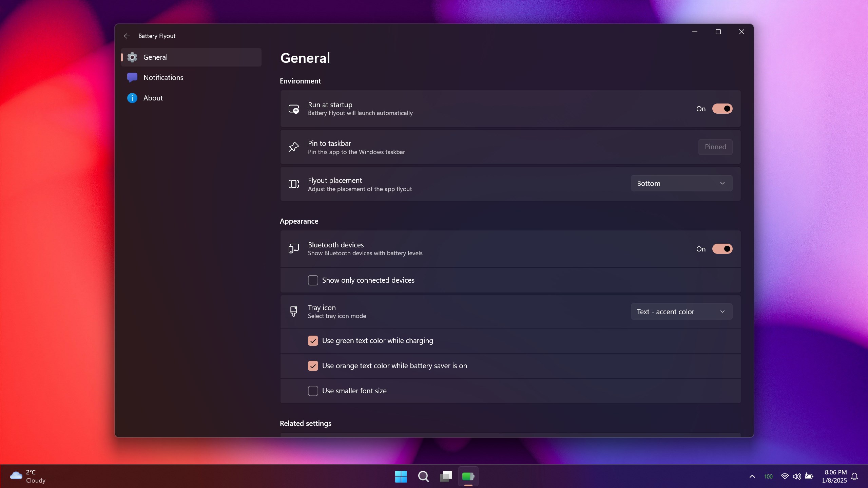
Task: Open Task View from taskbar
Action: coord(446,476)
